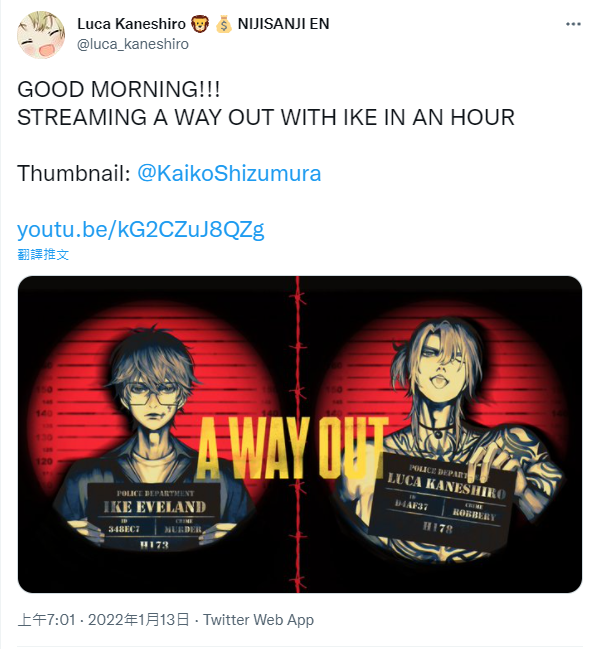Open the tweet's three-dot more options menu
The image size is (599, 649).
tap(573, 24)
